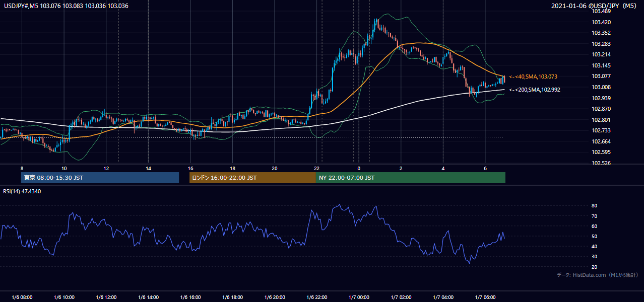Click price axis label 103.077

(601, 76)
